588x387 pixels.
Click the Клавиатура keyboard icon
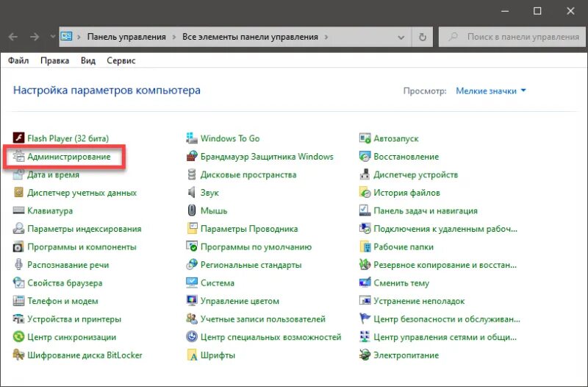[x=18, y=210]
